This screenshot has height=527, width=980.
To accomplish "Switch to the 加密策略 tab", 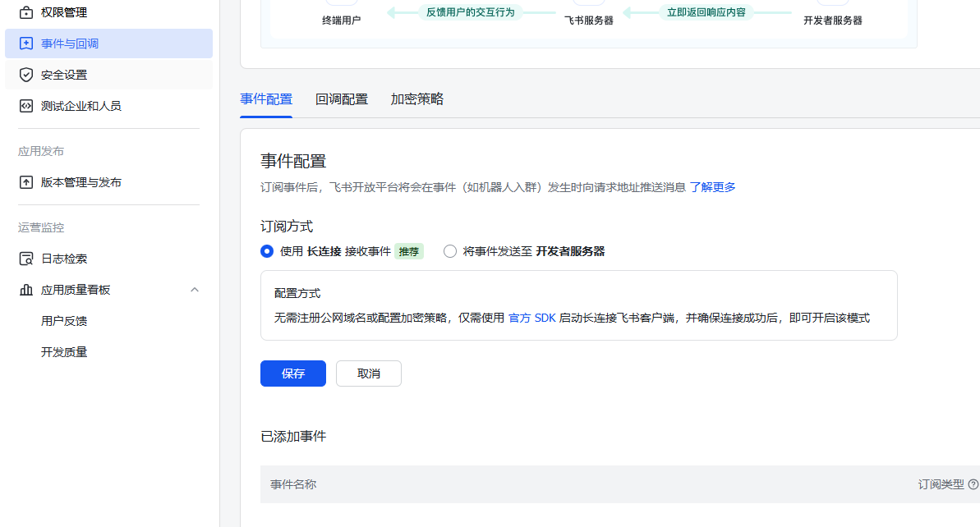I will (x=416, y=99).
